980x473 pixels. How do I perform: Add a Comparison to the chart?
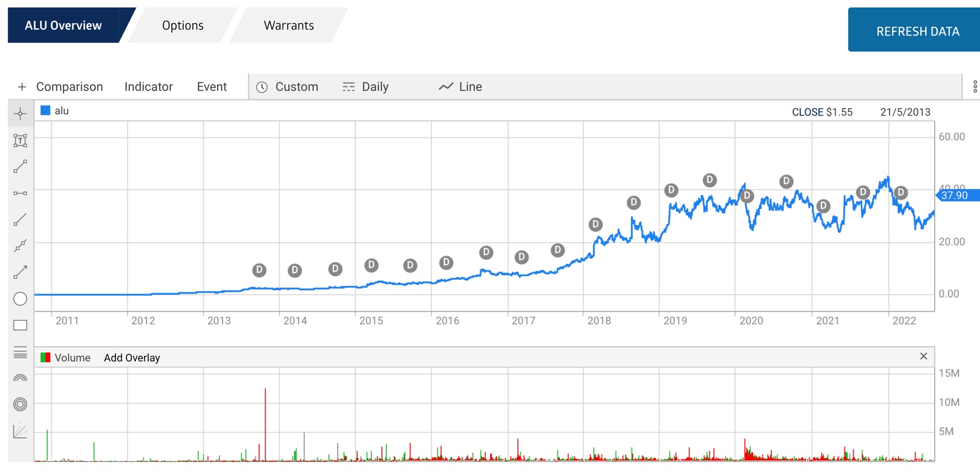pyautogui.click(x=61, y=87)
